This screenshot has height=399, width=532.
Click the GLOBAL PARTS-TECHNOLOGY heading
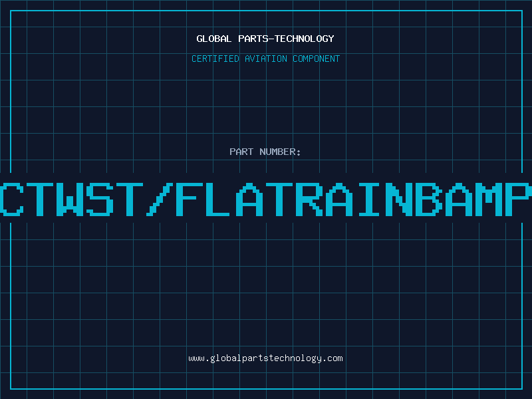coord(265,39)
